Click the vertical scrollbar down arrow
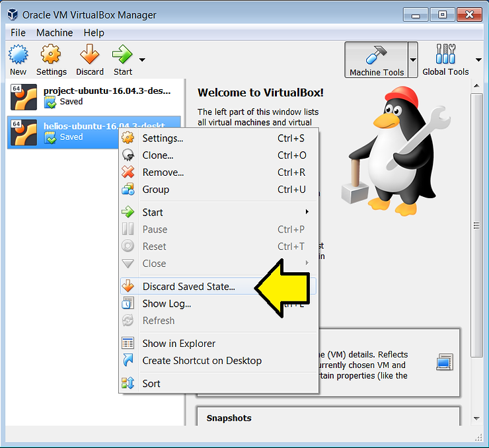Screen dimensions: 489x448 coord(477,418)
